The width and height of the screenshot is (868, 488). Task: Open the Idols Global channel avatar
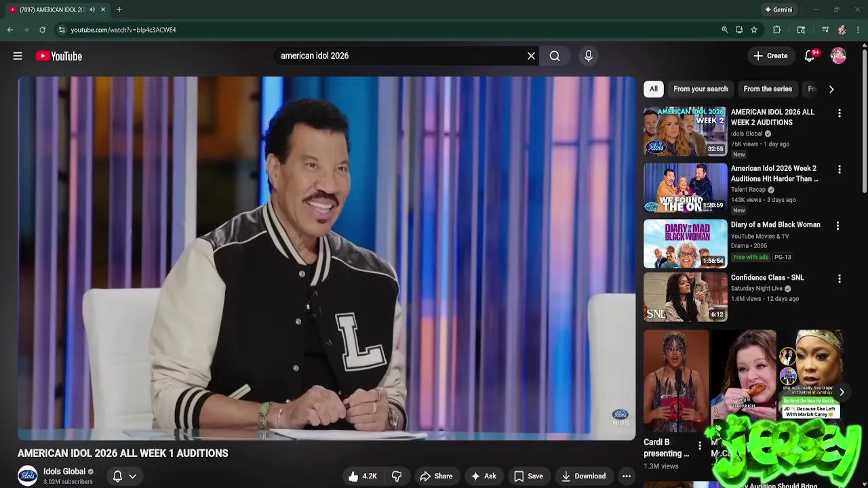tap(28, 476)
